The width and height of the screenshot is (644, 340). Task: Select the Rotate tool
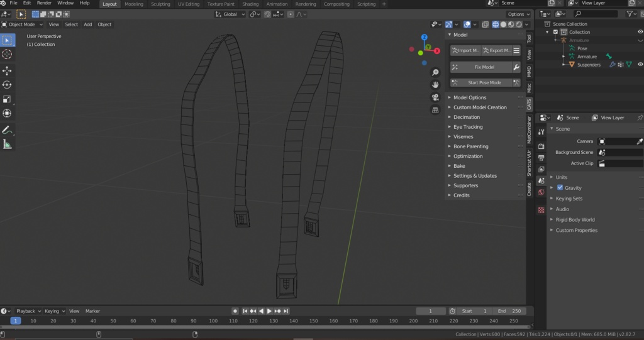(8, 85)
